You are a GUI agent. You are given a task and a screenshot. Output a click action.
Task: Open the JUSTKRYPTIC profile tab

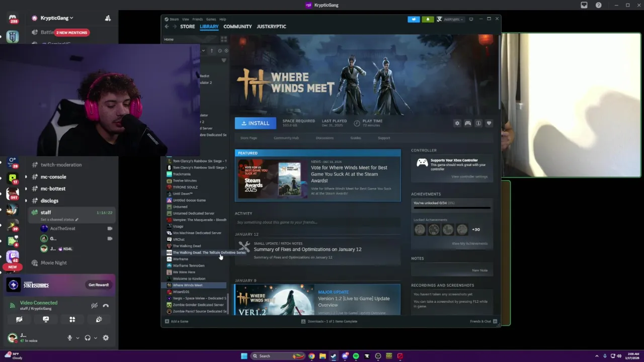[x=271, y=27]
